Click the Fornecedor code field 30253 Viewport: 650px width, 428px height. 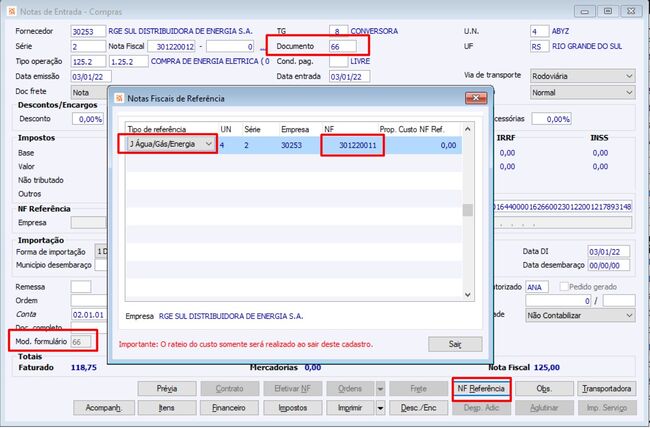[x=88, y=32]
